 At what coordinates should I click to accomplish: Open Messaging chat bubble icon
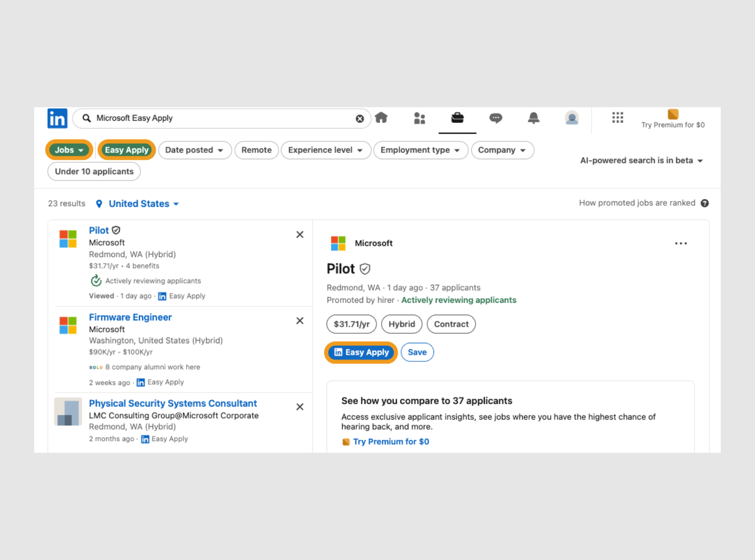tap(496, 118)
